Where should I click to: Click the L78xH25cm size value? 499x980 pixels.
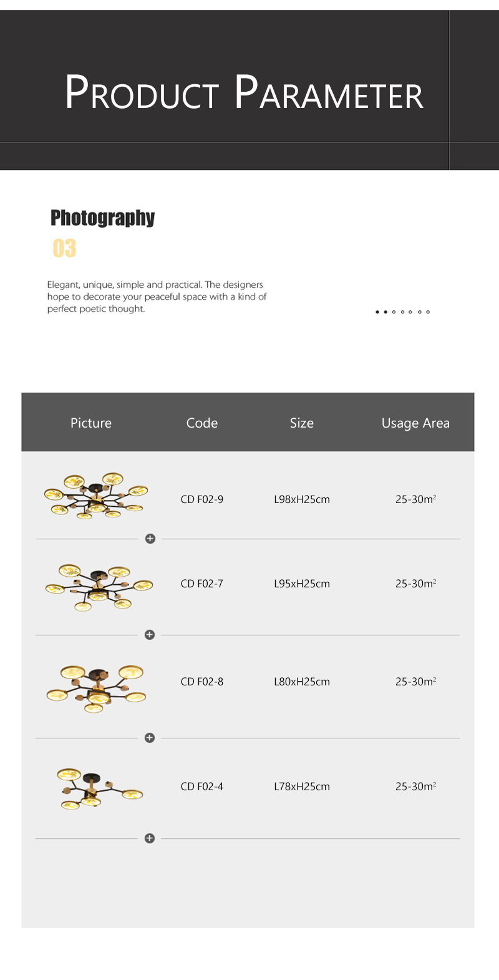[302, 786]
